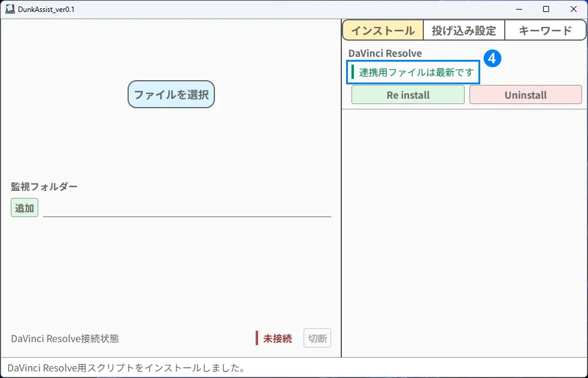
Task: Open the キーワード tab
Action: [x=545, y=31]
